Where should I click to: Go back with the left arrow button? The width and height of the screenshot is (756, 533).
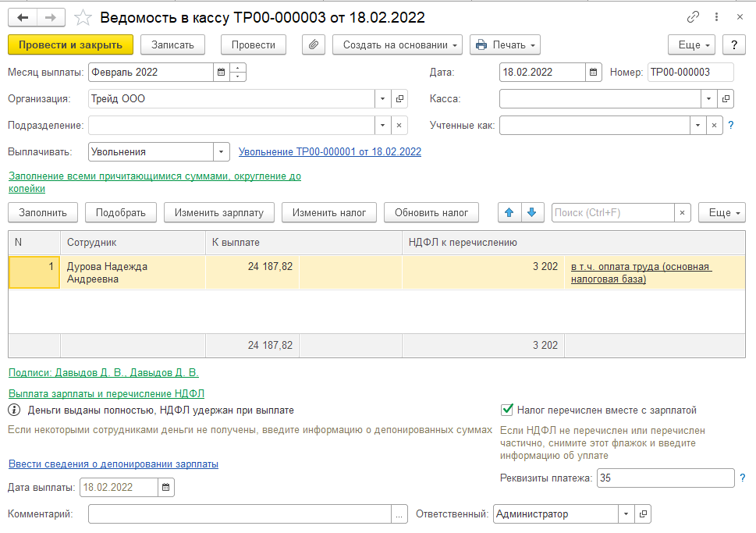(23, 18)
